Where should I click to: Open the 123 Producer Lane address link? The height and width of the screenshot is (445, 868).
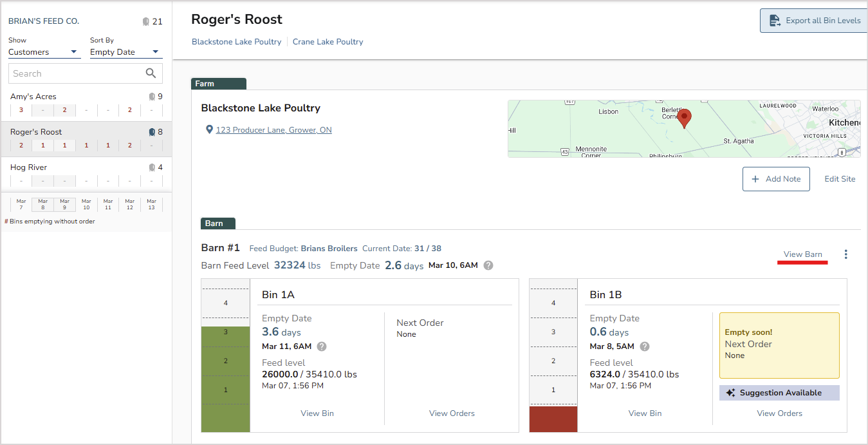click(274, 130)
